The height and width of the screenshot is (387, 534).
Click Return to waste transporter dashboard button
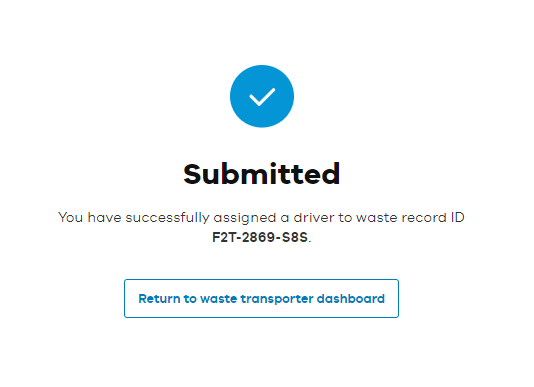coord(261,298)
